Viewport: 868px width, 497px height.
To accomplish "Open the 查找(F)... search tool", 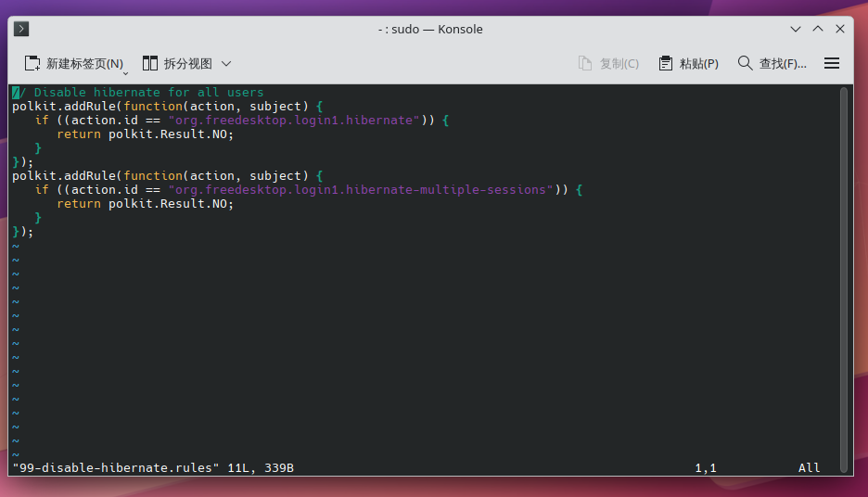I will point(772,64).
